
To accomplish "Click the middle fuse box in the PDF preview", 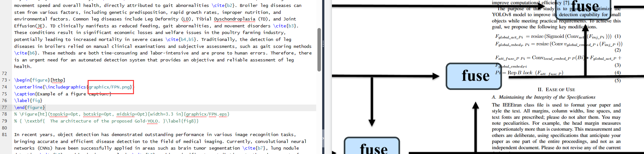I will (473, 76).
